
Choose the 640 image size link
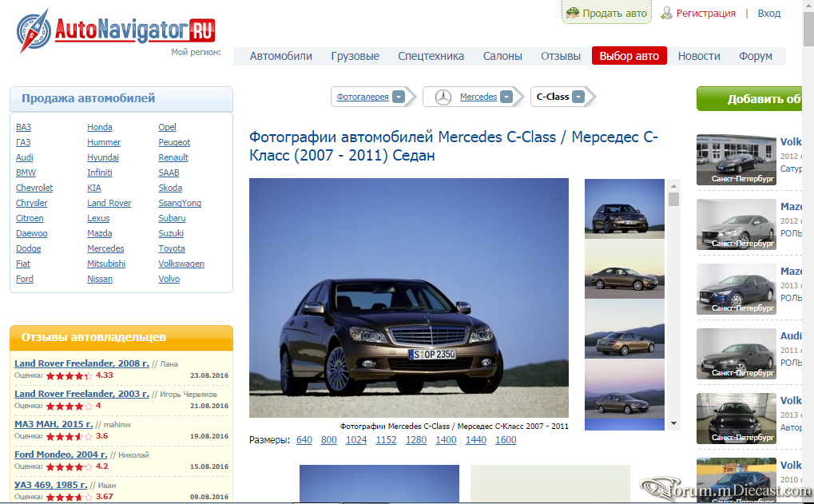(x=304, y=440)
